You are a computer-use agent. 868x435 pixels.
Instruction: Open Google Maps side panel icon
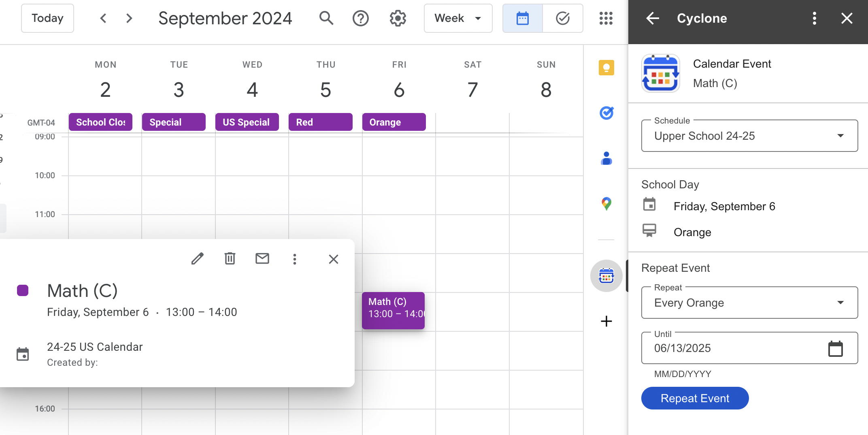pyautogui.click(x=606, y=204)
